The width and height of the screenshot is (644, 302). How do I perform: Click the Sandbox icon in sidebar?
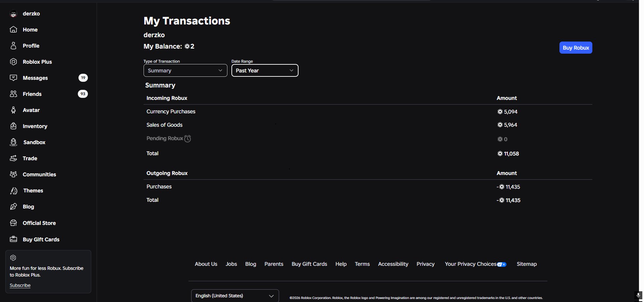13,142
